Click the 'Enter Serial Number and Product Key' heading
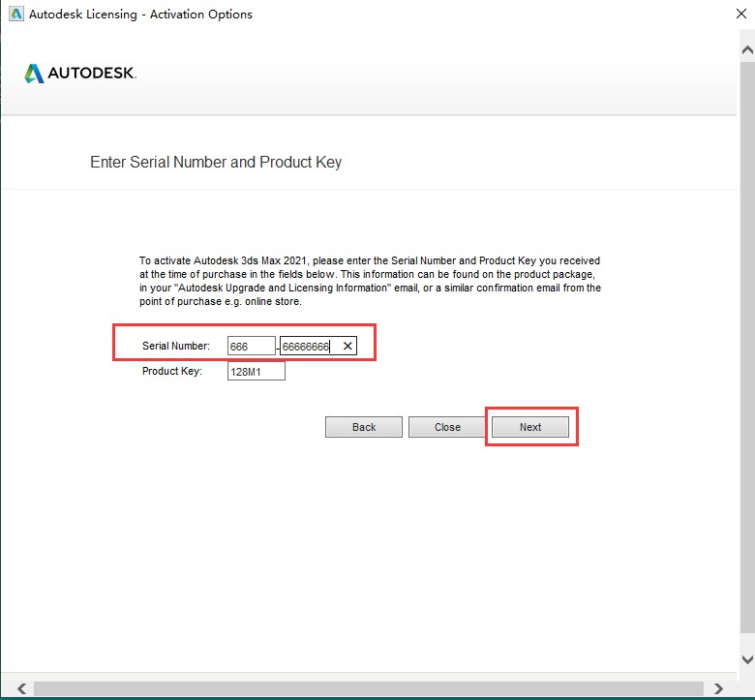The width and height of the screenshot is (755, 700). pos(216,162)
